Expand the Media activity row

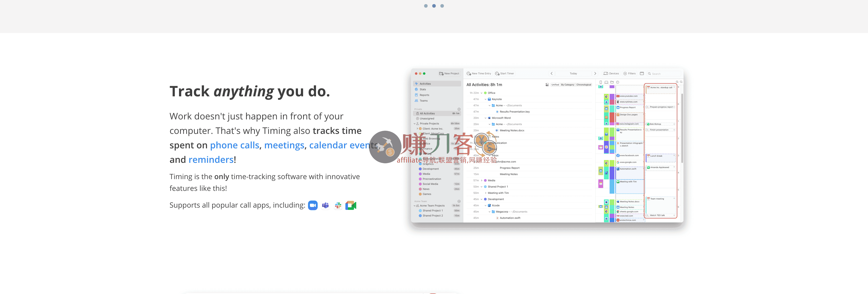coord(481,180)
